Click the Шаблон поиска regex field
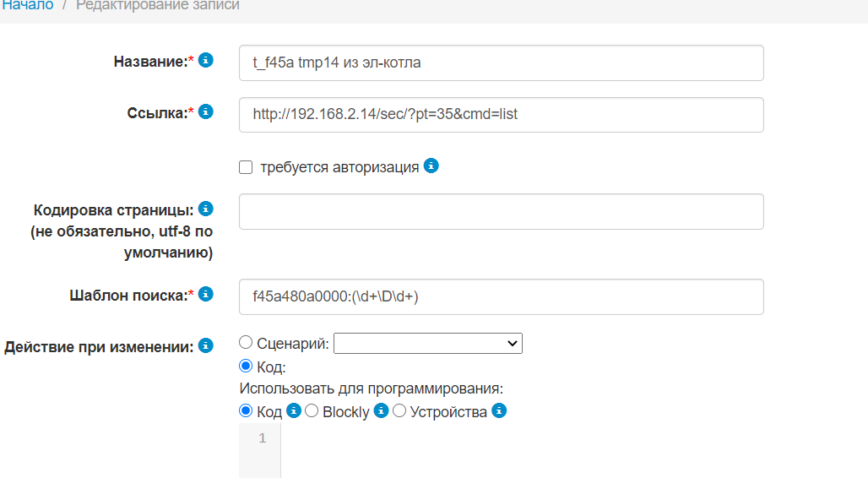 click(x=501, y=297)
